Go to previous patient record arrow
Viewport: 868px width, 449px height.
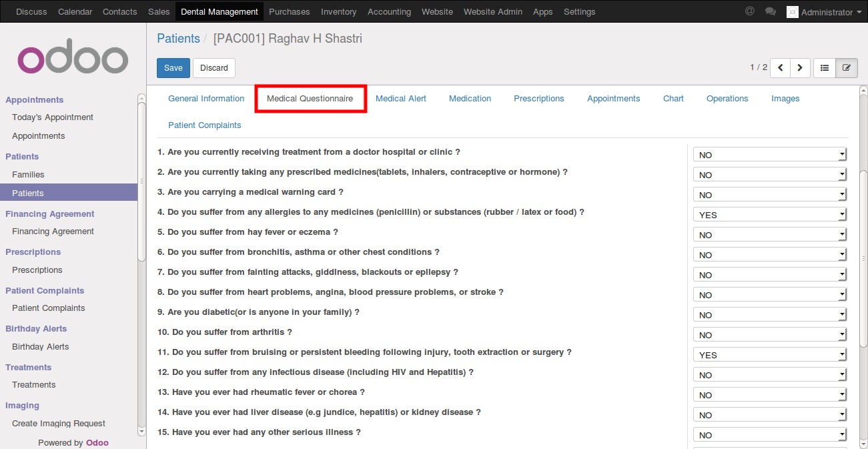click(780, 67)
